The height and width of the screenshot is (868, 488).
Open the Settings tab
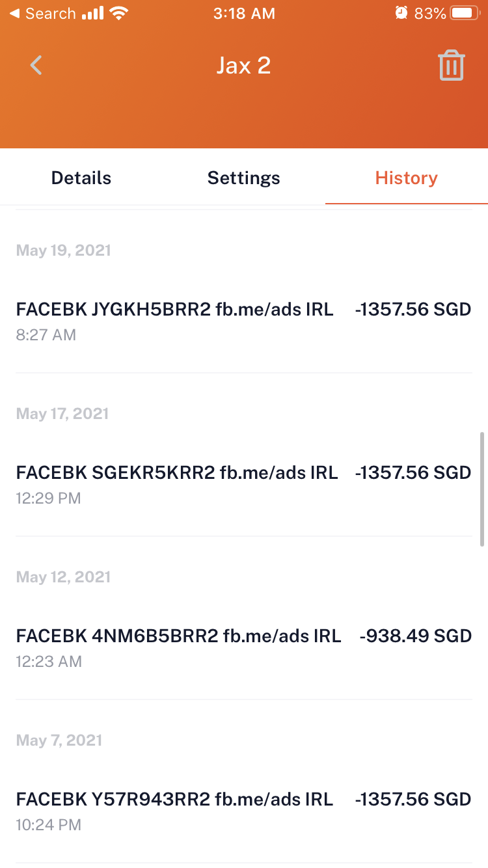pyautogui.click(x=244, y=178)
